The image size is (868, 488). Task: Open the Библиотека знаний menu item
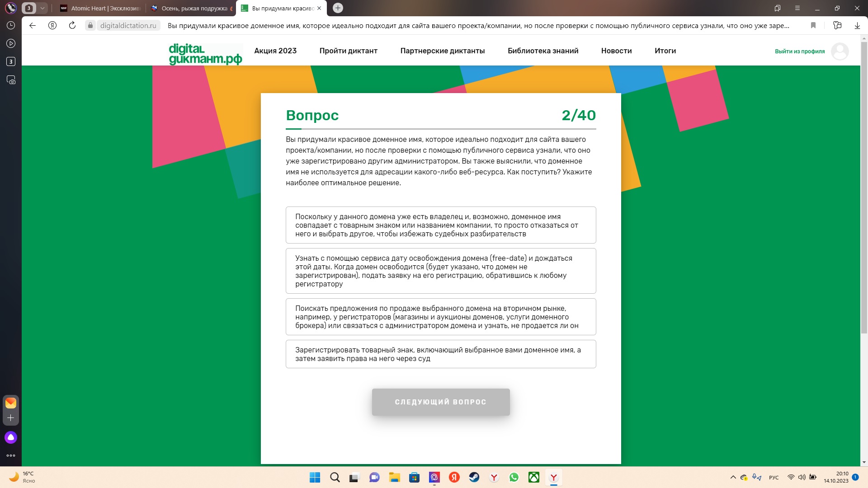543,51
